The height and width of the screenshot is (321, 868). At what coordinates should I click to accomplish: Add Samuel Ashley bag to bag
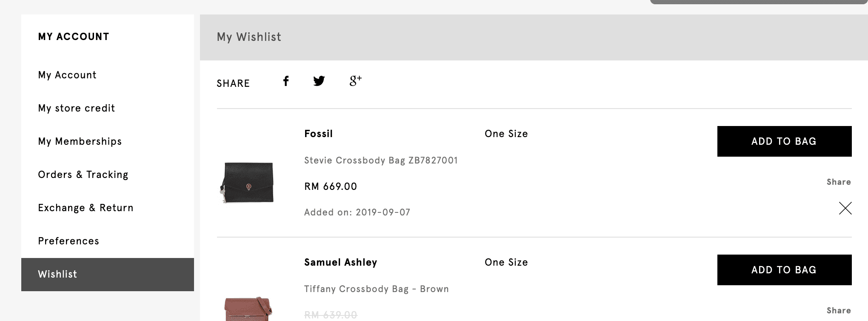(784, 270)
